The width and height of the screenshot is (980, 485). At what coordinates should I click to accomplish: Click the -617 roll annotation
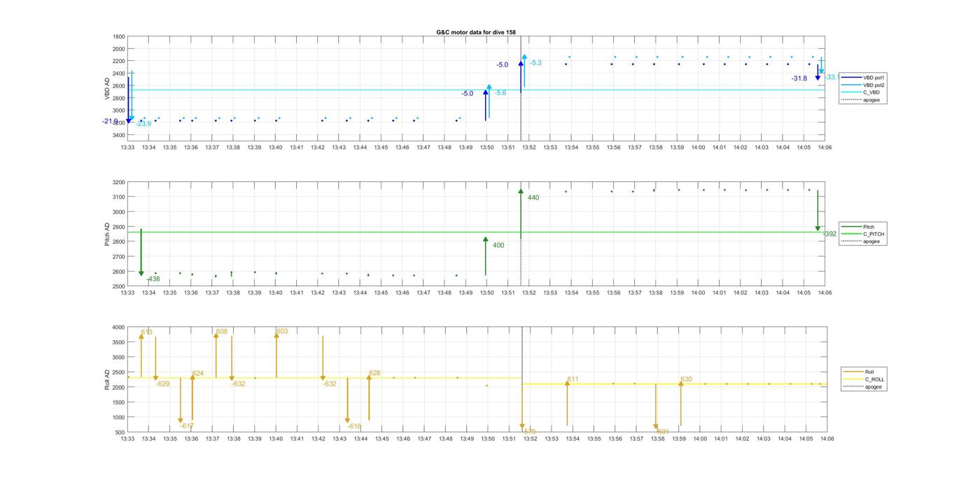187,426
